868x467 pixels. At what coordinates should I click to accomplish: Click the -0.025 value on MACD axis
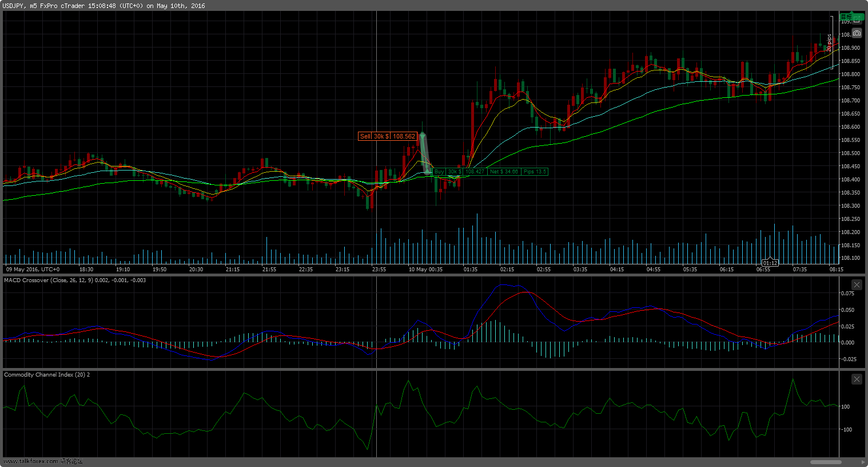coord(849,359)
